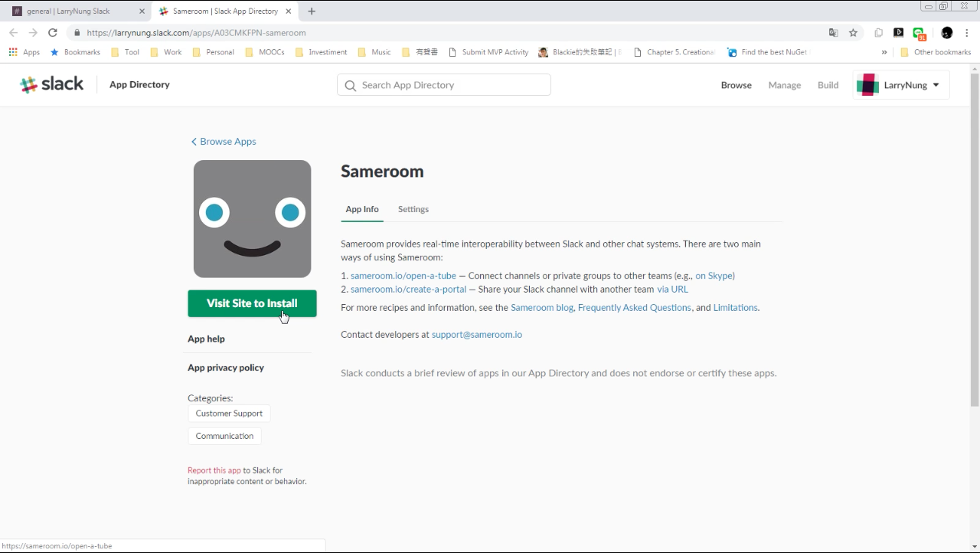Reload the page with refresh icon
The height and width of the screenshot is (553, 980).
53,33
